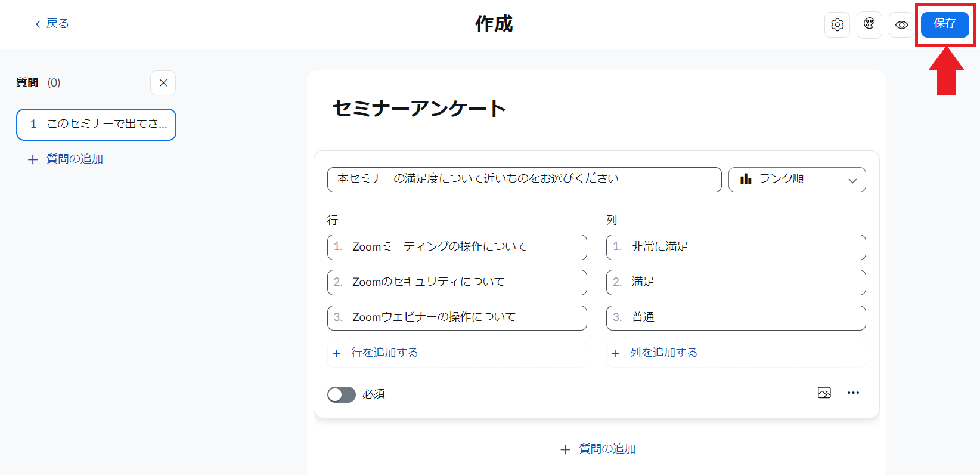Preview the survey with the eye icon
The height and width of the screenshot is (475, 980).
point(901,25)
